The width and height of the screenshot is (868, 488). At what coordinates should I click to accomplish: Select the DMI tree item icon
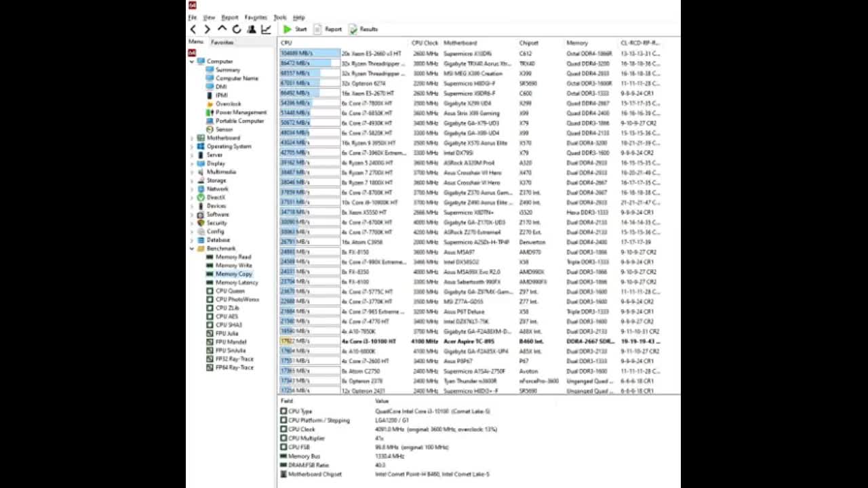(210, 87)
